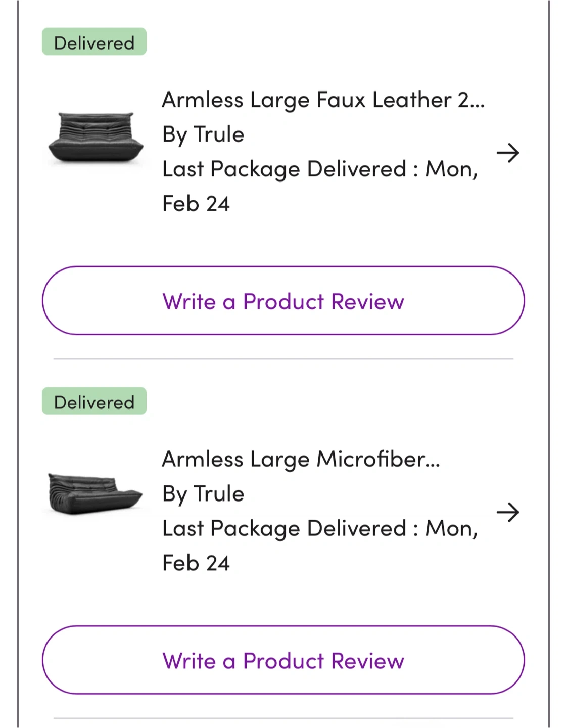Click second Delivered status badge
This screenshot has width=567, height=728.
pyautogui.click(x=94, y=401)
